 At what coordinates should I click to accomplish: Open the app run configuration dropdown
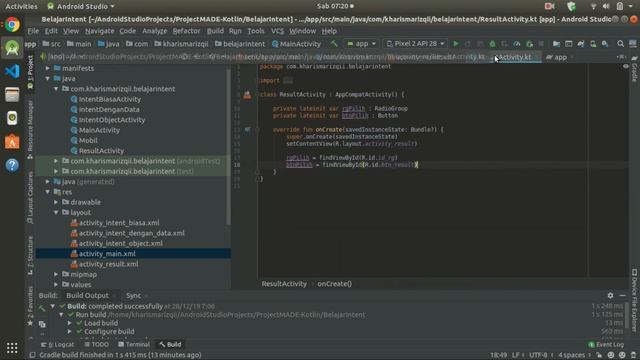coord(361,44)
